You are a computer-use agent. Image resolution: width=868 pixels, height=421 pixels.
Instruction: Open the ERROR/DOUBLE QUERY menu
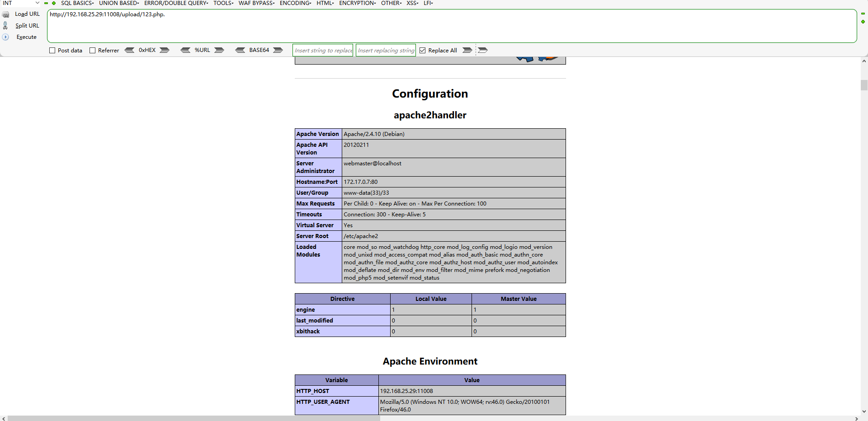176,3
